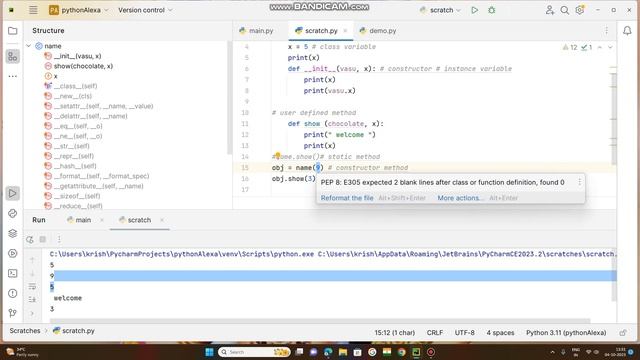Open the tooltip more options dots

[x=579, y=182]
